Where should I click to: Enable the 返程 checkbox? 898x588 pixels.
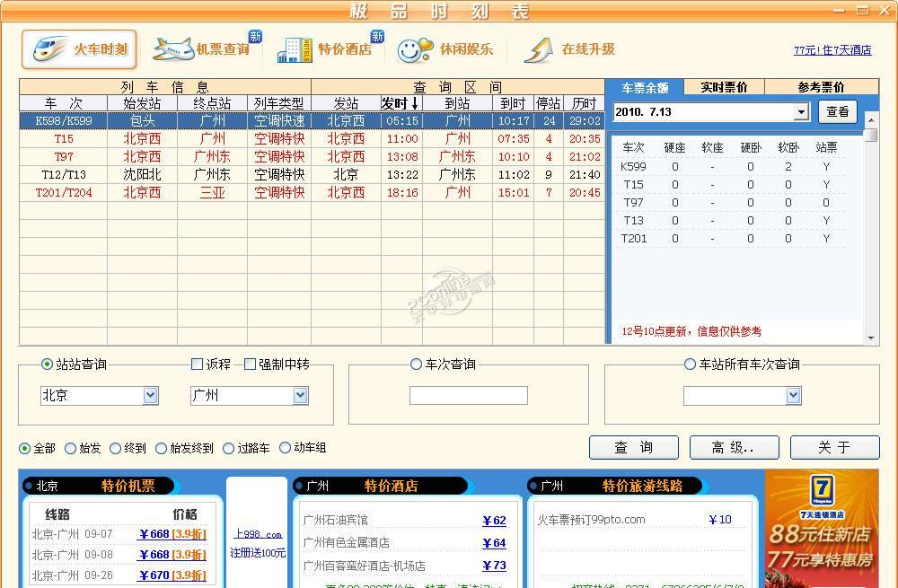tap(197, 364)
